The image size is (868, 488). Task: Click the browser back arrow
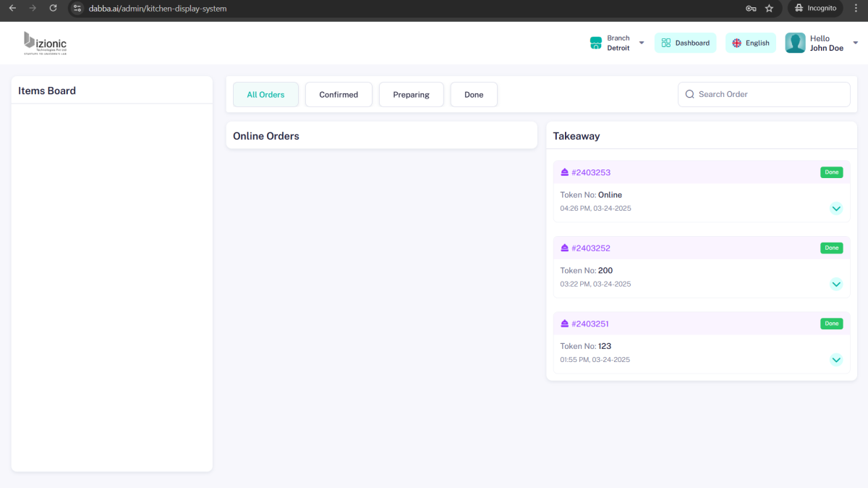[12, 8]
